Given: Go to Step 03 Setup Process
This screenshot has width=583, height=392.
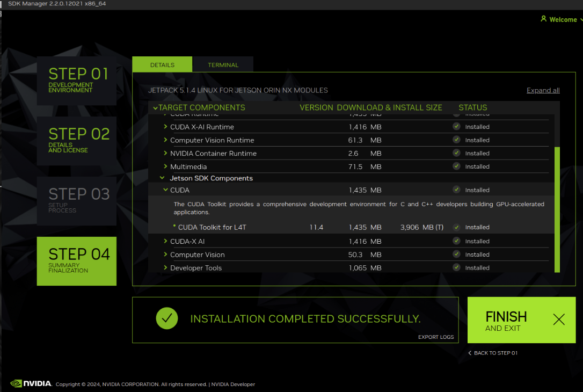Looking at the screenshot, I should click(77, 201).
